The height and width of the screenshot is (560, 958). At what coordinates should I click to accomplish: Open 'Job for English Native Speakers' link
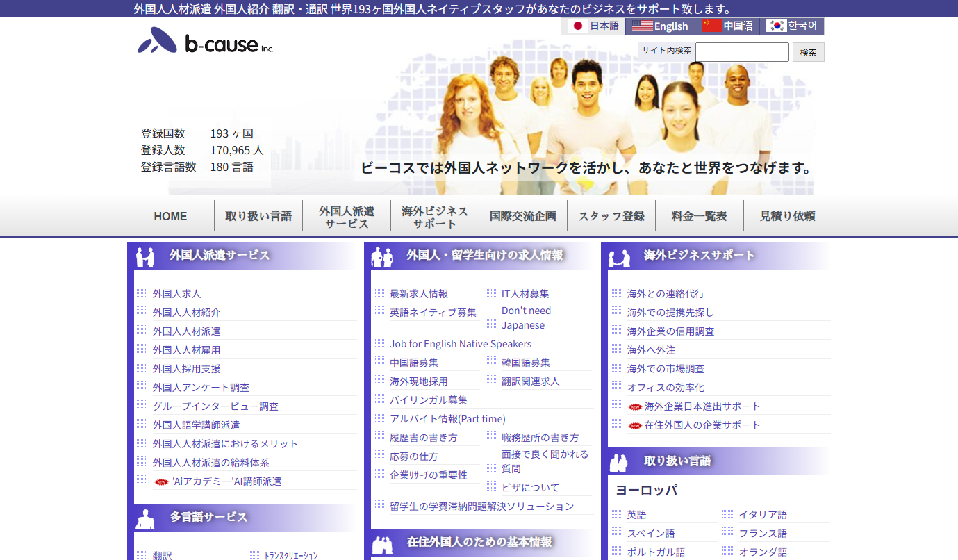461,343
